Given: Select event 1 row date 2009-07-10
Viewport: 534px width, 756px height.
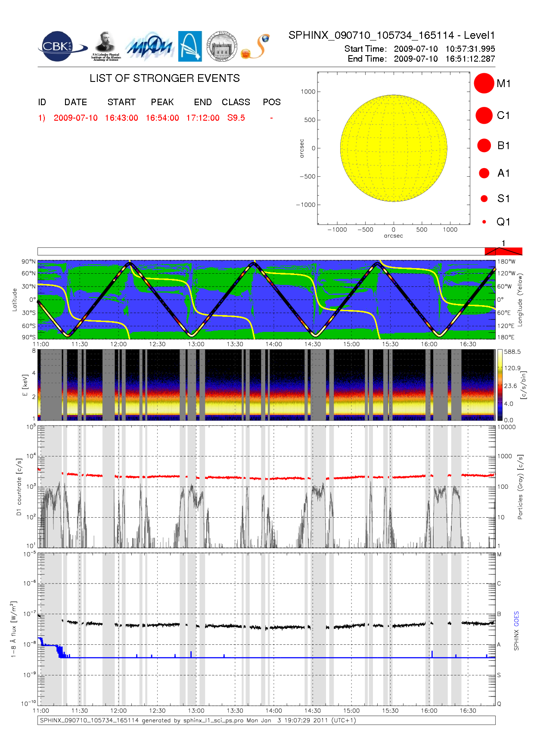Looking at the screenshot, I should pos(76,118).
